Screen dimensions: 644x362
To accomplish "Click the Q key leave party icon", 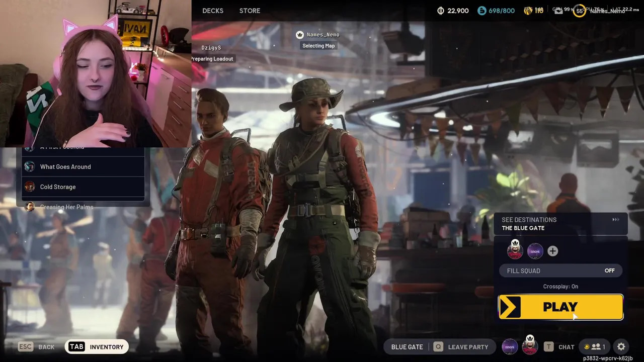I will 438,346.
